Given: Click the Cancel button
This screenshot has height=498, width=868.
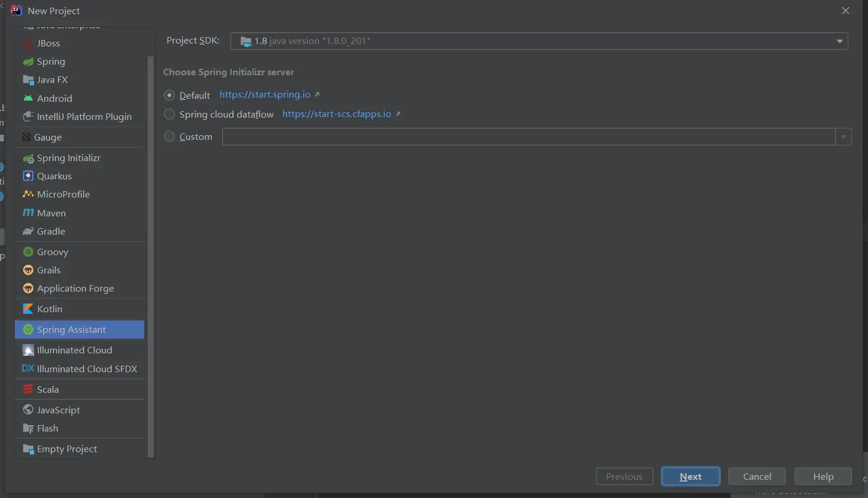Looking at the screenshot, I should point(757,476).
